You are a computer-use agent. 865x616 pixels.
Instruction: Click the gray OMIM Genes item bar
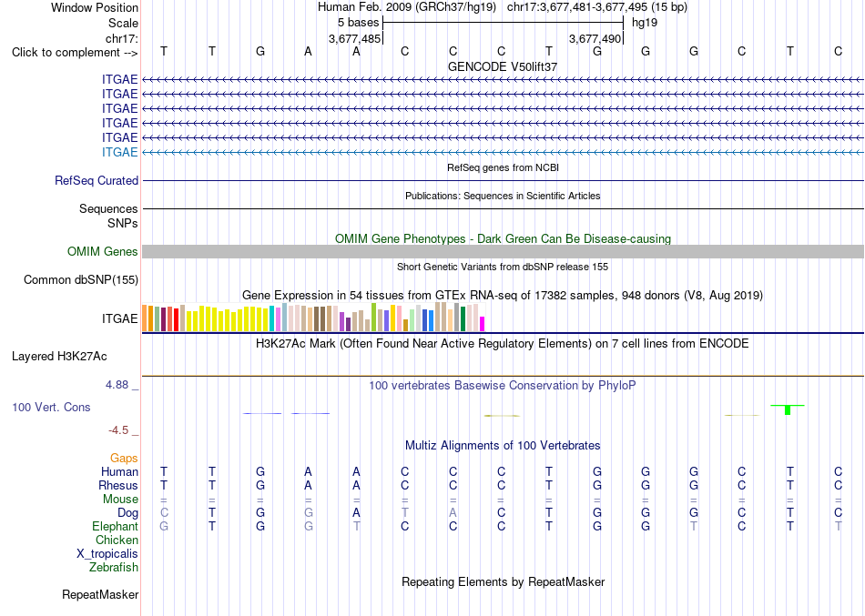[503, 251]
